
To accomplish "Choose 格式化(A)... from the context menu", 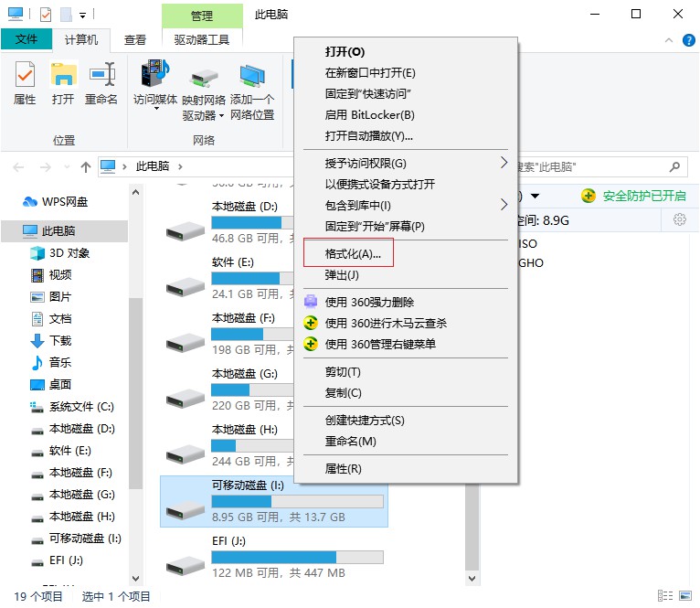I will [x=353, y=253].
